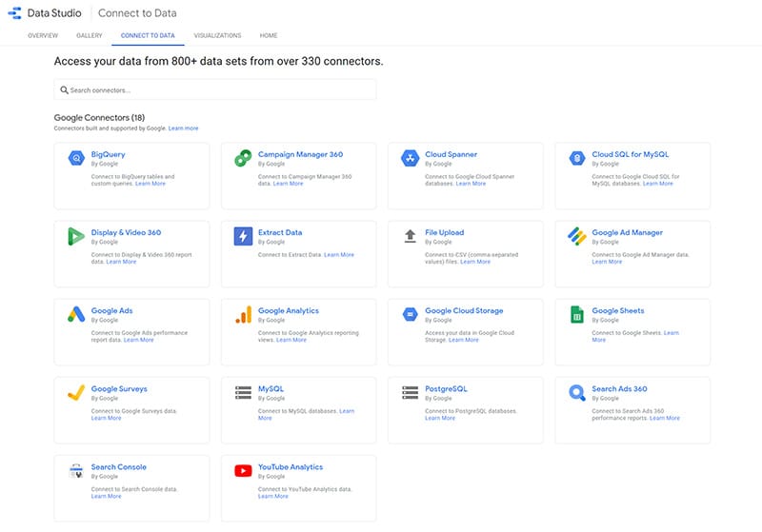Click the Cloud SQL for MySQL icon
The width and height of the screenshot is (762, 532).
pos(577,158)
